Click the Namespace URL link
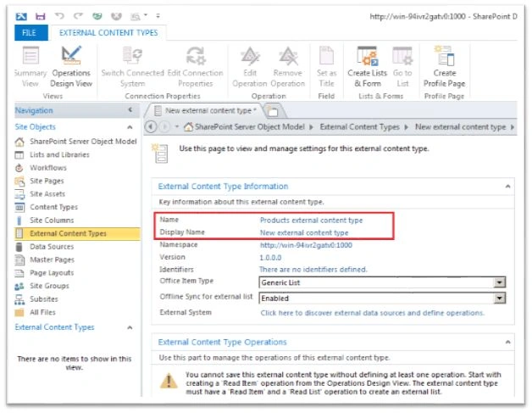The height and width of the screenshot is (413, 532). pyautogui.click(x=306, y=245)
